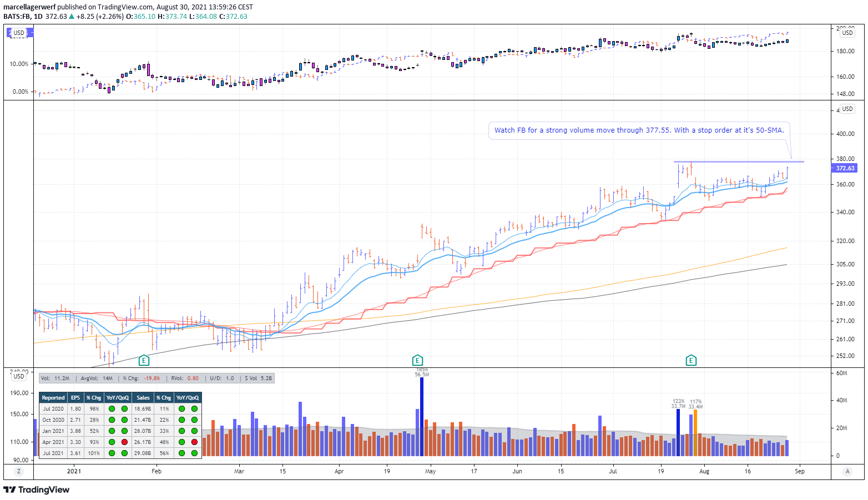Select the annotation text about 377.55 breakout
Image resolution: width=868 pixels, height=500 pixels.
[639, 130]
